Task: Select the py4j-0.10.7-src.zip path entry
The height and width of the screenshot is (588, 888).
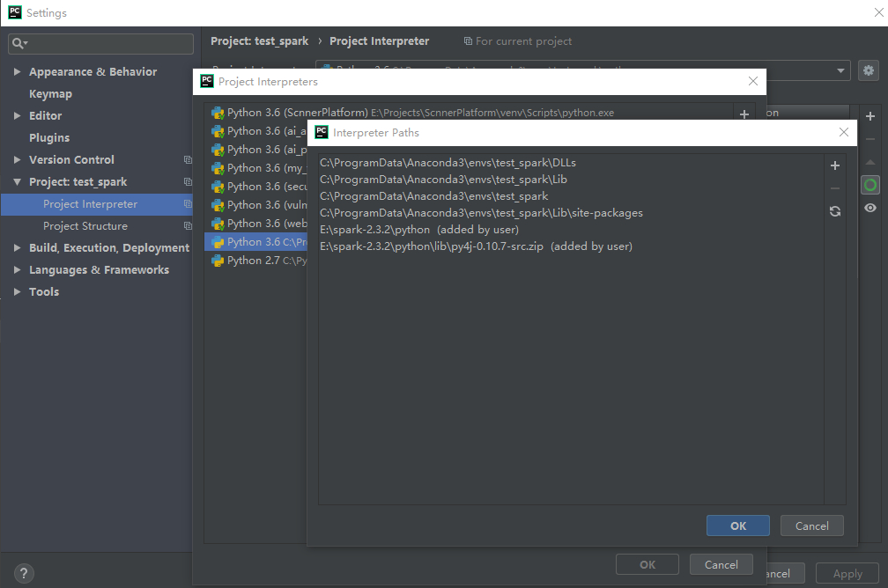Action: point(477,246)
